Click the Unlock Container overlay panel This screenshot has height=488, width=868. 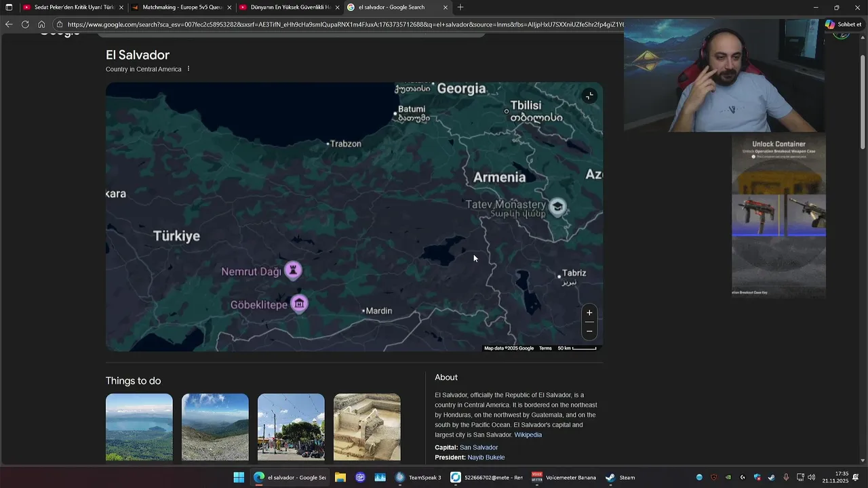click(x=778, y=217)
